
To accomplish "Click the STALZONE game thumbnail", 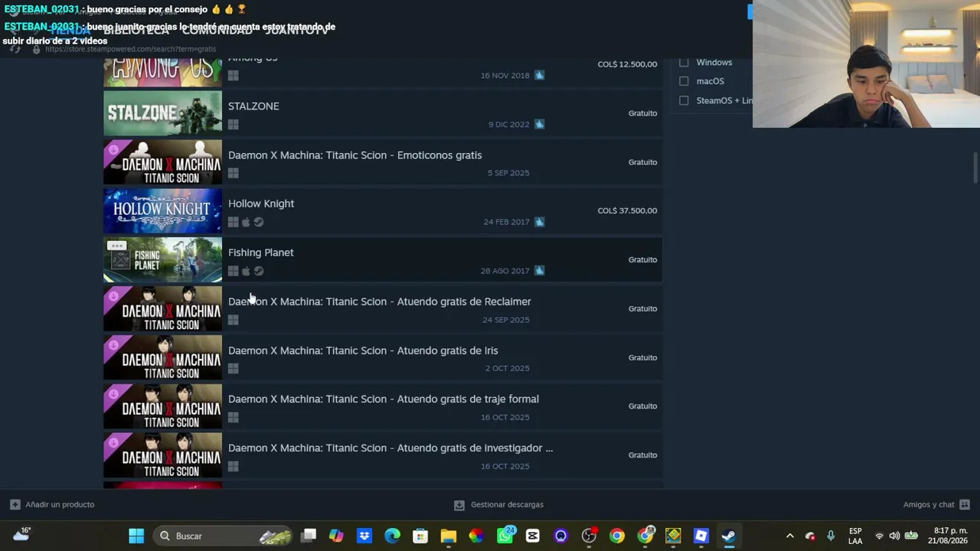I will 162,113.
